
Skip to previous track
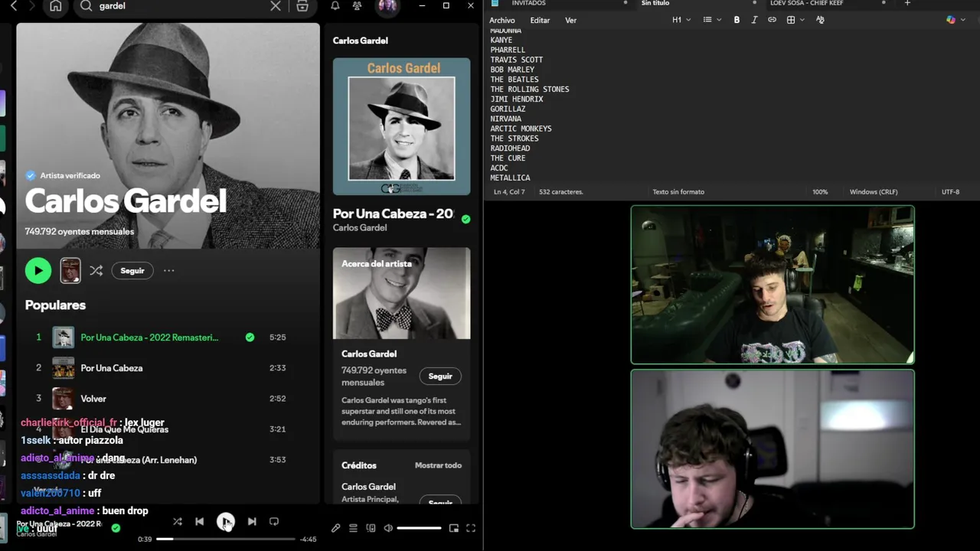199,521
